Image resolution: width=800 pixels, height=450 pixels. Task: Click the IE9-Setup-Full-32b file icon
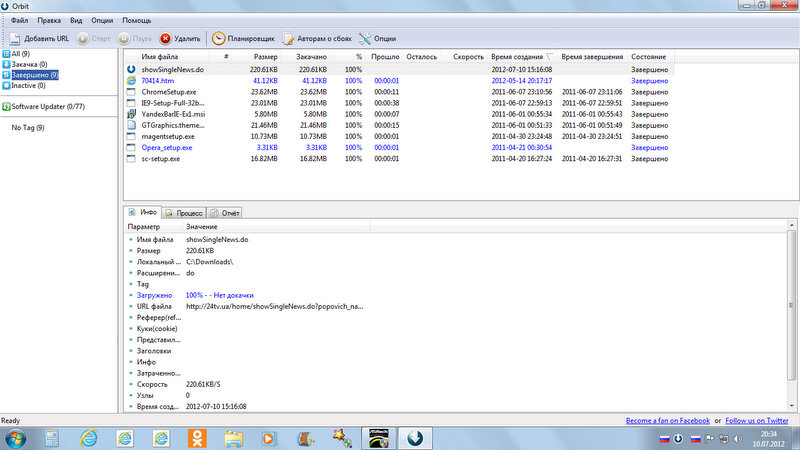[x=131, y=103]
